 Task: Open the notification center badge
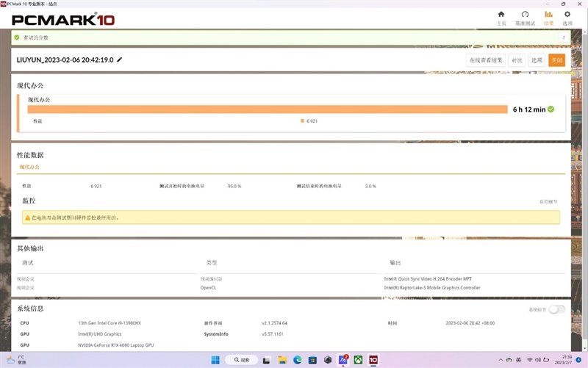578,360
